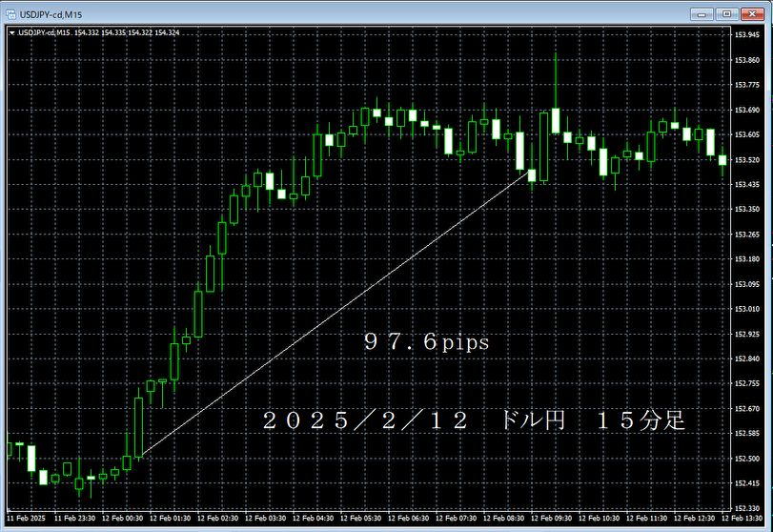Click the 153.350 price scale label
The image size is (773, 532).
(747, 209)
